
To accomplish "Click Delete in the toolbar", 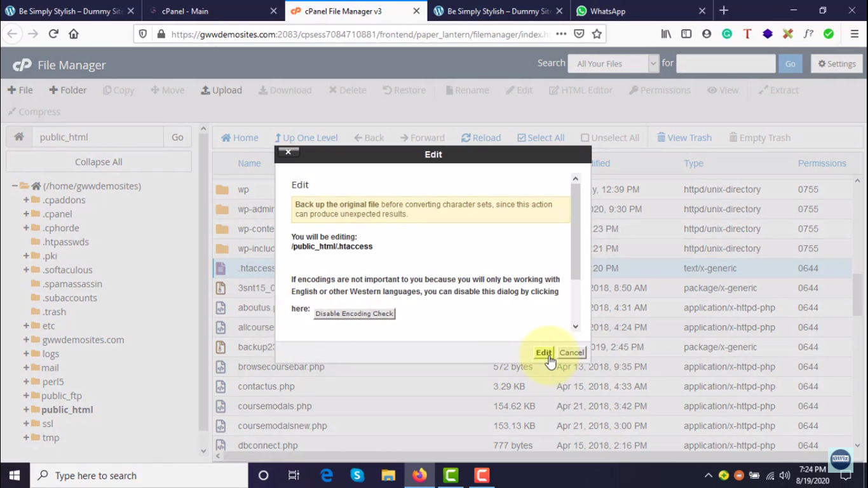I will [x=347, y=90].
